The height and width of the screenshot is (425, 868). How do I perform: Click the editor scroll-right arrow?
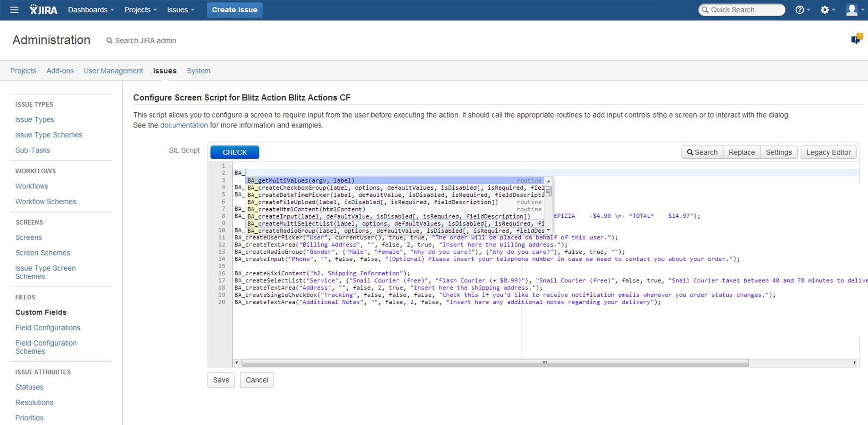tap(854, 363)
